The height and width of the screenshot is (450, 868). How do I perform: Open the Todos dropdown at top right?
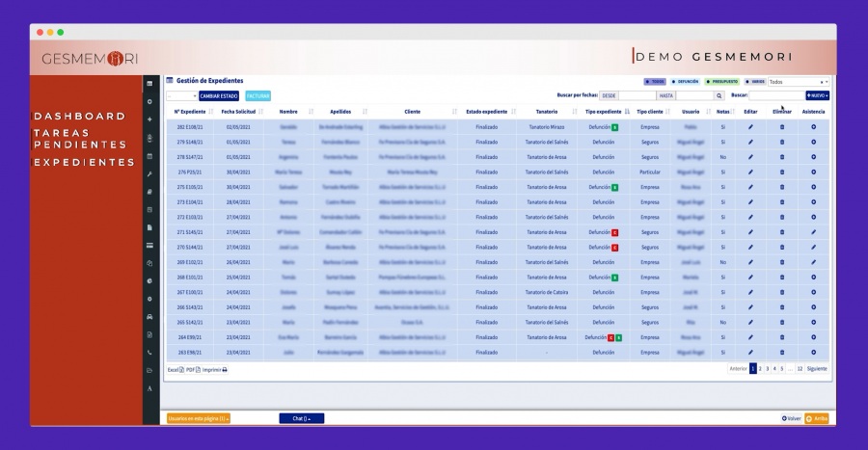(799, 82)
